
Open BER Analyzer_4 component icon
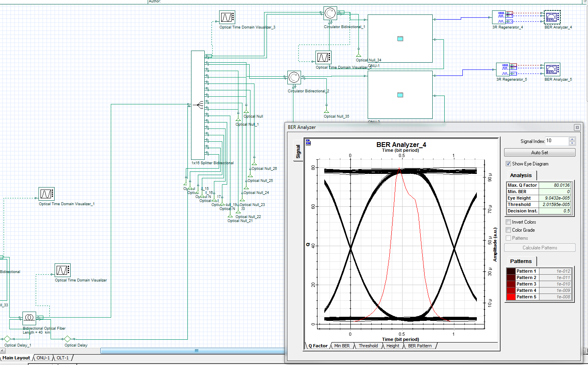coord(552,17)
